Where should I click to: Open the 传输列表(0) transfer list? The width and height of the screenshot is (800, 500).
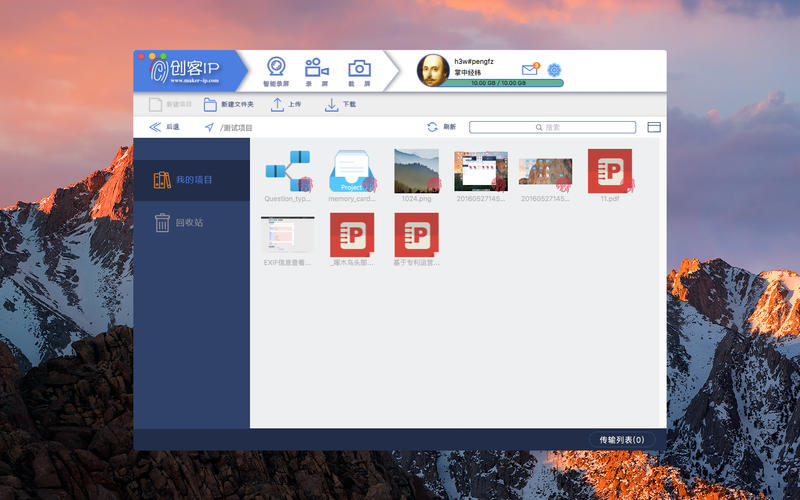tap(622, 440)
